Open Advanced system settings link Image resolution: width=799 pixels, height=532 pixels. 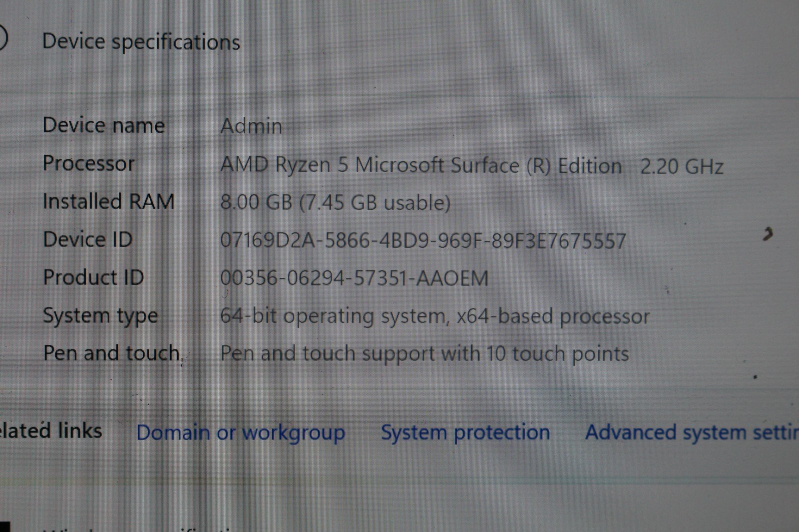coord(692,432)
